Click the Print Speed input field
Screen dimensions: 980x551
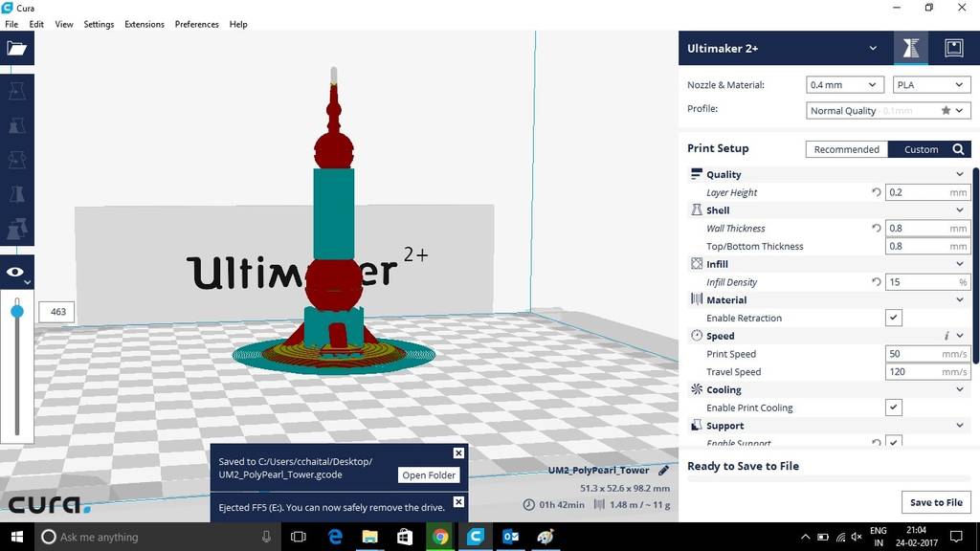click(x=928, y=354)
